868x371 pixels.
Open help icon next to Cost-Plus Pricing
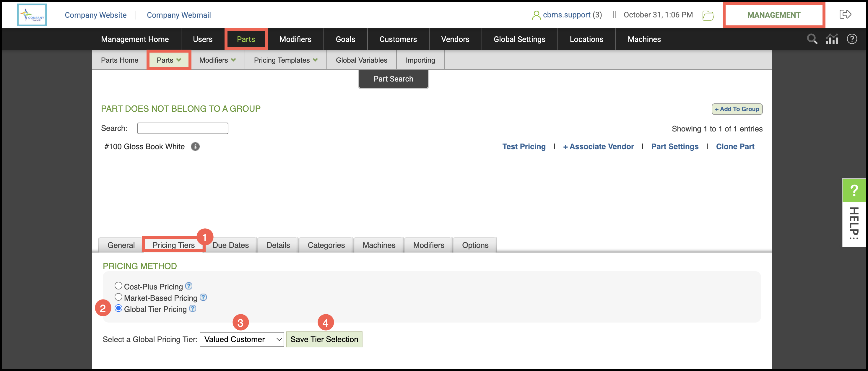tap(189, 286)
